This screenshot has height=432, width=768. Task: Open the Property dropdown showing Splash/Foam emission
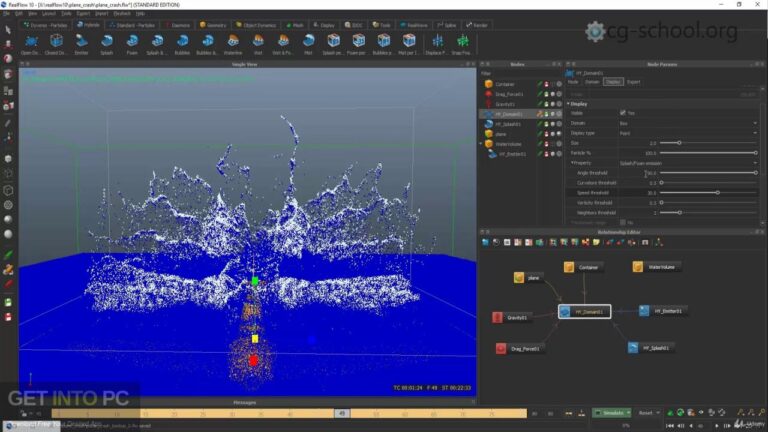pos(688,163)
